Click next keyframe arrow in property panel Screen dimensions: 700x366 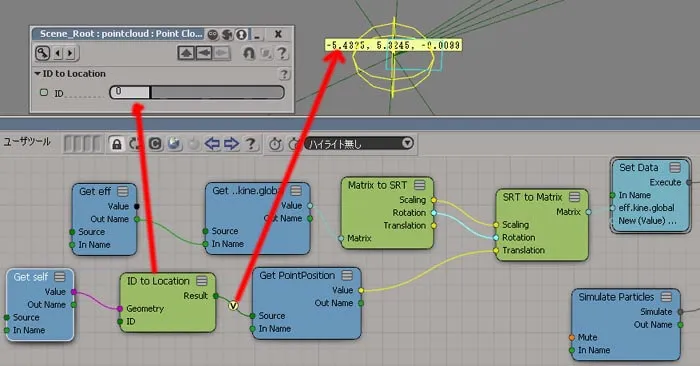click(70, 54)
